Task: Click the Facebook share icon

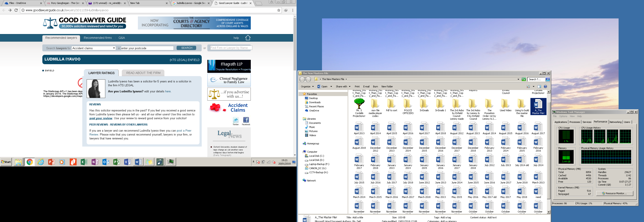Action: click(246, 120)
